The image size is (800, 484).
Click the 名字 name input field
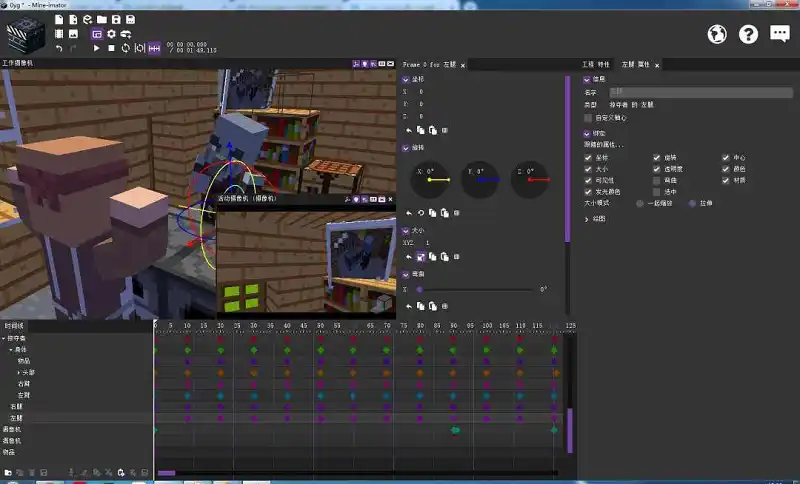point(701,92)
